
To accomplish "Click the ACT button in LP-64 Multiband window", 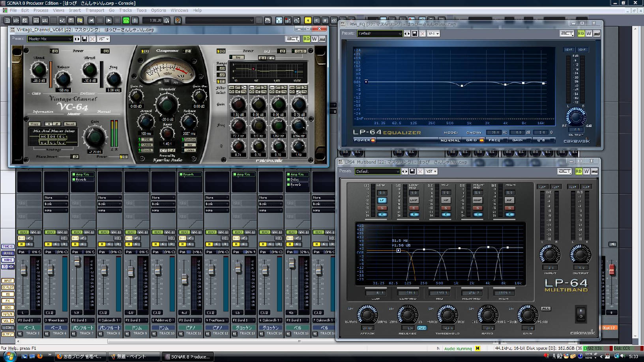I will 565,171.
